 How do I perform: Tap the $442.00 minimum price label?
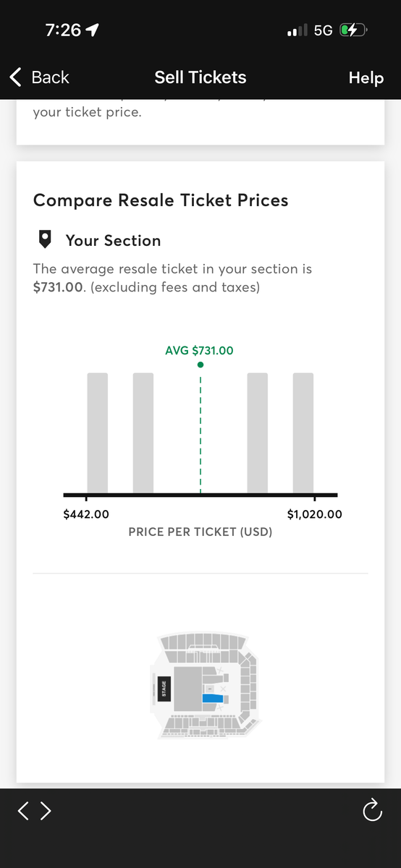[x=86, y=514]
